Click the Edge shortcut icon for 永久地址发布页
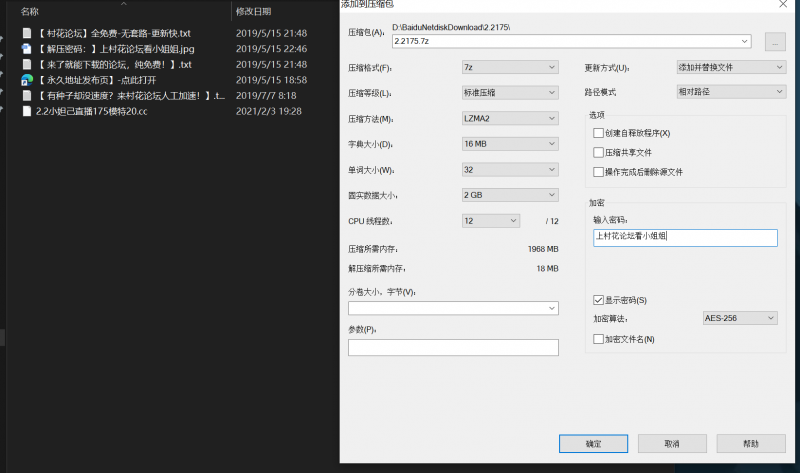The width and height of the screenshot is (800, 473). (x=27, y=79)
